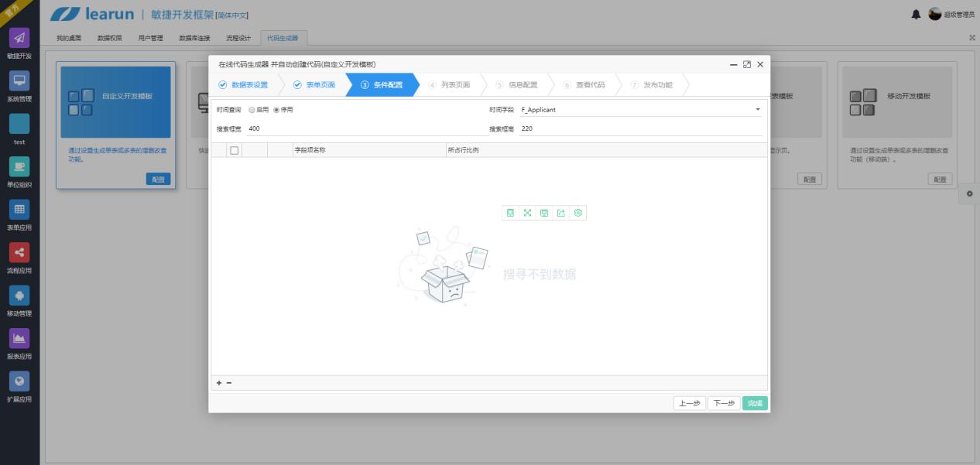Image resolution: width=980 pixels, height=465 pixels.
Task: Click the green fullscreen expand arrows icon
Action: [x=527, y=212]
